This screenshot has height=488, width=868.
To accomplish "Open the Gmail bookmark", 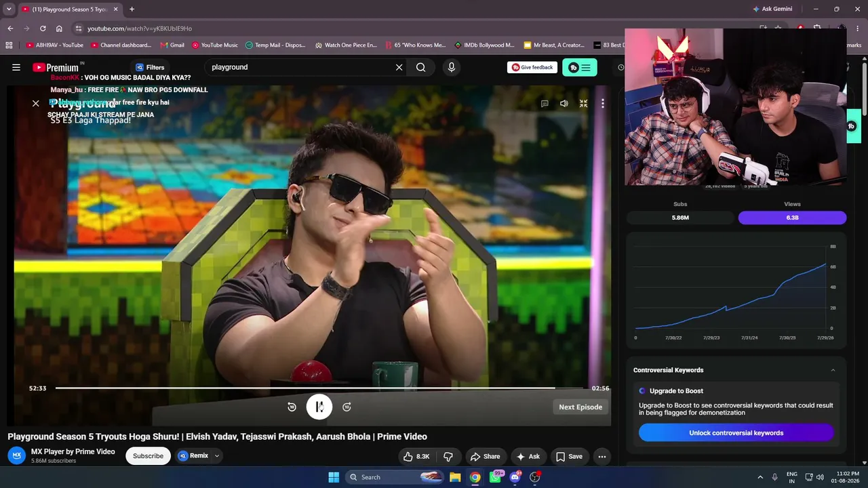I will tap(172, 45).
